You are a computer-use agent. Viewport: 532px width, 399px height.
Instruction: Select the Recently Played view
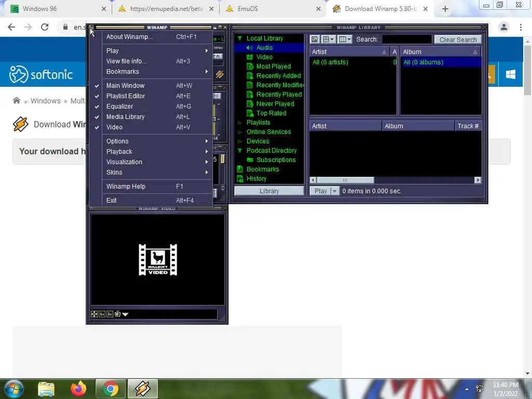click(x=279, y=95)
